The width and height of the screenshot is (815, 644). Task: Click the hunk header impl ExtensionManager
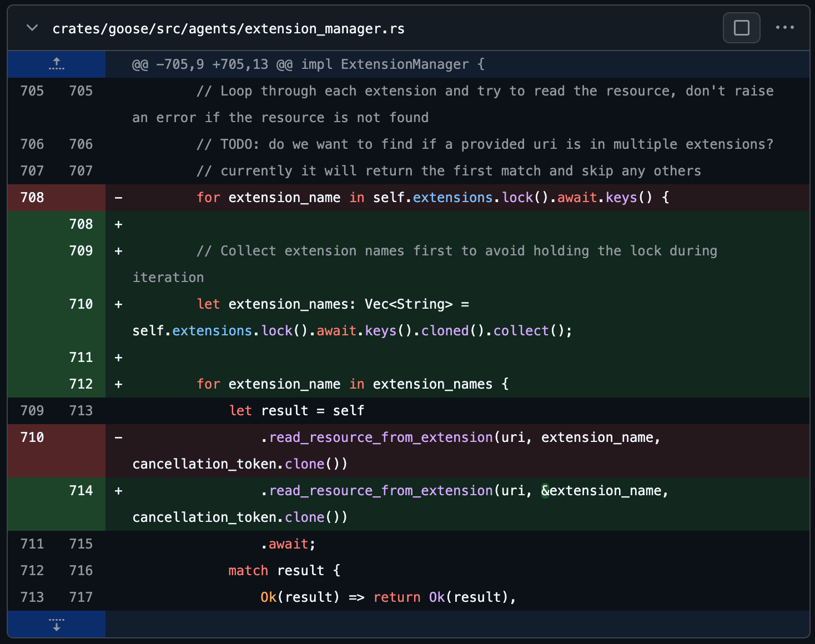[308, 64]
